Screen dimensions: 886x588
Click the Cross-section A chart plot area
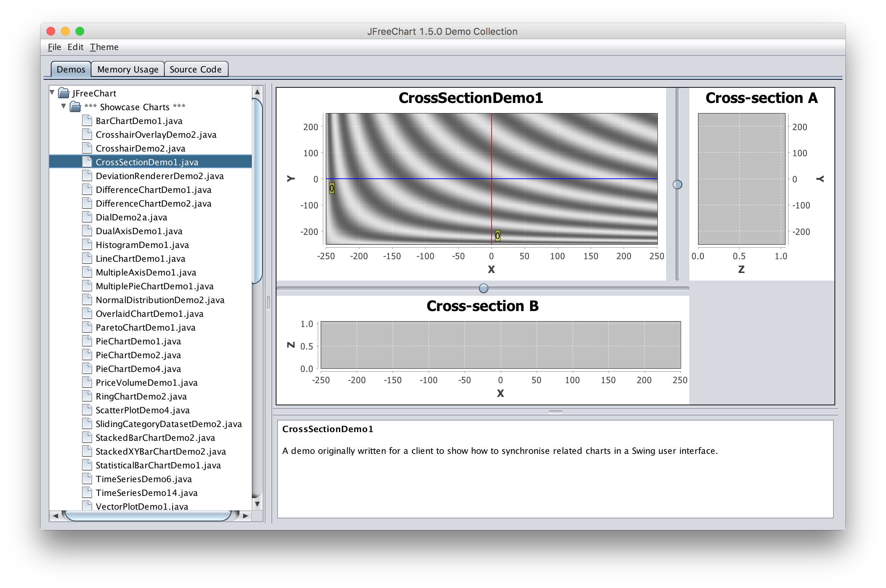pyautogui.click(x=742, y=179)
